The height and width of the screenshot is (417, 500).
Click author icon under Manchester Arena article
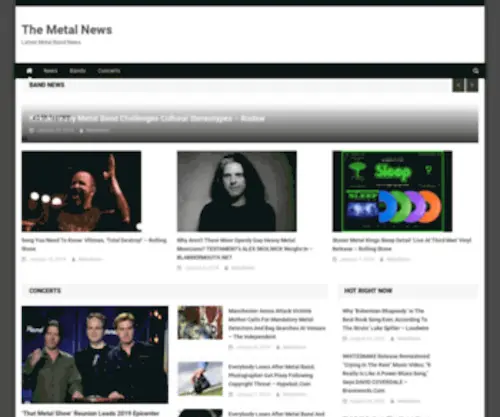tap(278, 347)
